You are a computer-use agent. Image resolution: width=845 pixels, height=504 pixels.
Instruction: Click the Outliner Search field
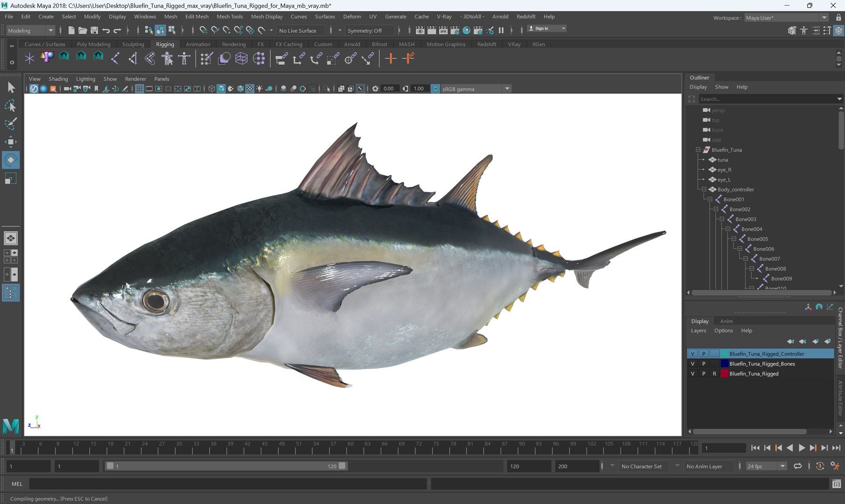[767, 99]
